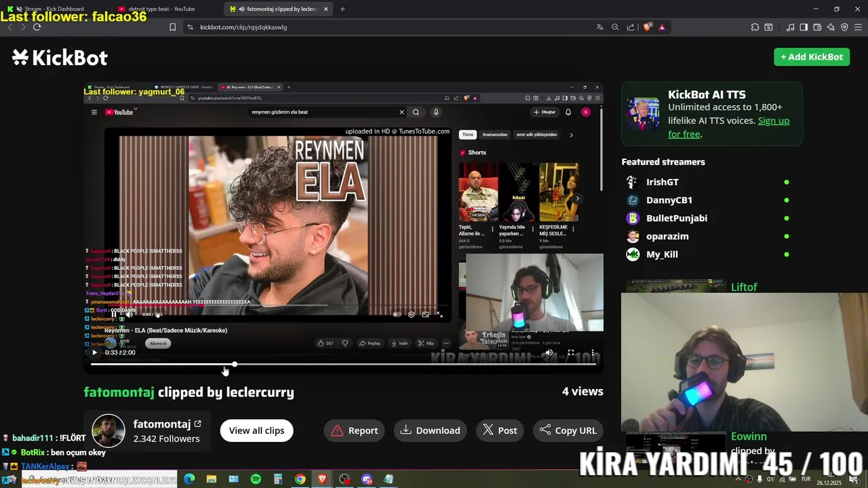The width and height of the screenshot is (868, 488).
Task: Open Brave Leo AI sparkle icon
Action: coord(831,27)
